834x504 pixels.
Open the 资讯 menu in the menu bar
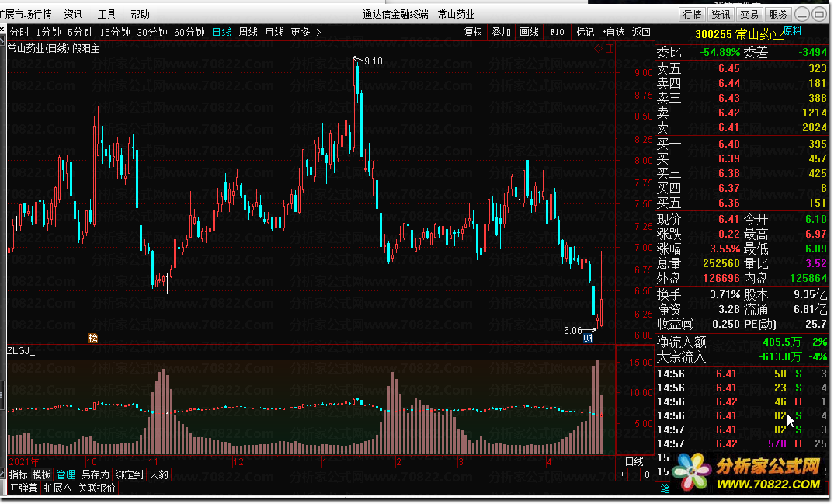point(74,14)
